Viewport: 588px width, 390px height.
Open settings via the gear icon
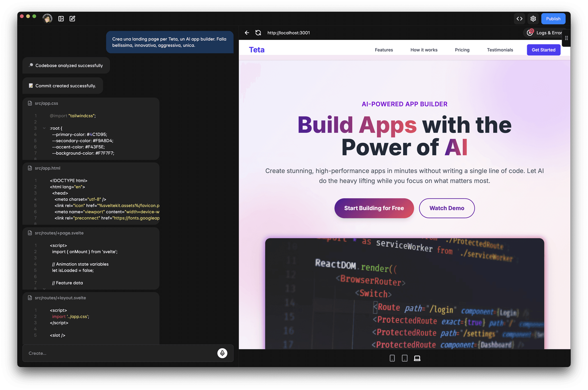click(533, 18)
